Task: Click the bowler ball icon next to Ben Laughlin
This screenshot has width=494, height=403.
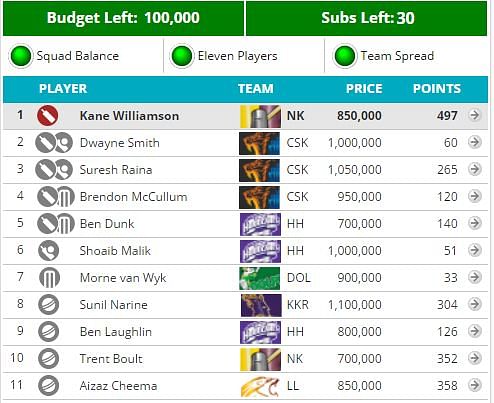Action: [x=49, y=332]
